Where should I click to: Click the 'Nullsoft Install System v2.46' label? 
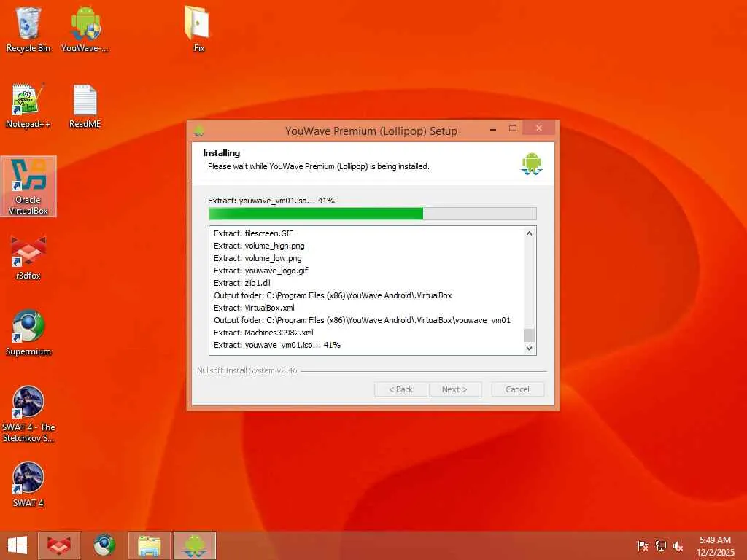coord(247,370)
